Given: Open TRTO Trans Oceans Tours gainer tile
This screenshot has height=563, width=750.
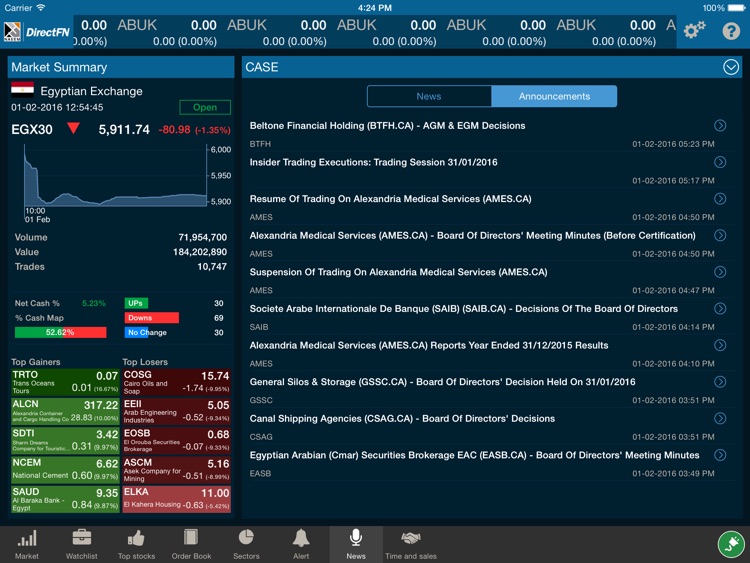Looking at the screenshot, I should [65, 382].
